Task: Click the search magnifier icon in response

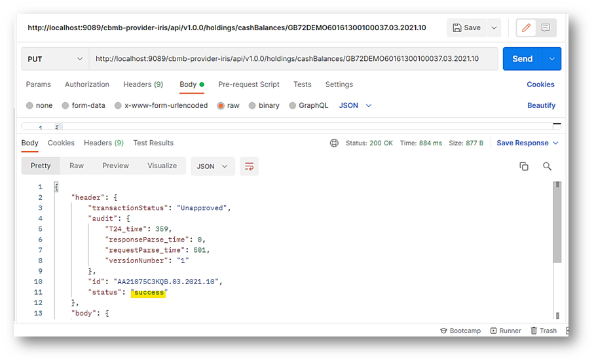Action: pyautogui.click(x=548, y=166)
